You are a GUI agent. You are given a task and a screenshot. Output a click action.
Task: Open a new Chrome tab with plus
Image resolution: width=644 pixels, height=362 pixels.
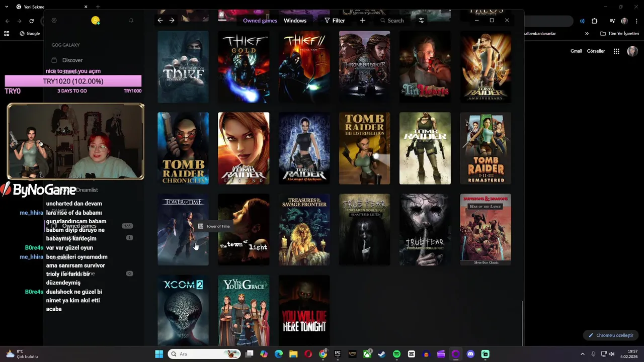[x=98, y=7]
